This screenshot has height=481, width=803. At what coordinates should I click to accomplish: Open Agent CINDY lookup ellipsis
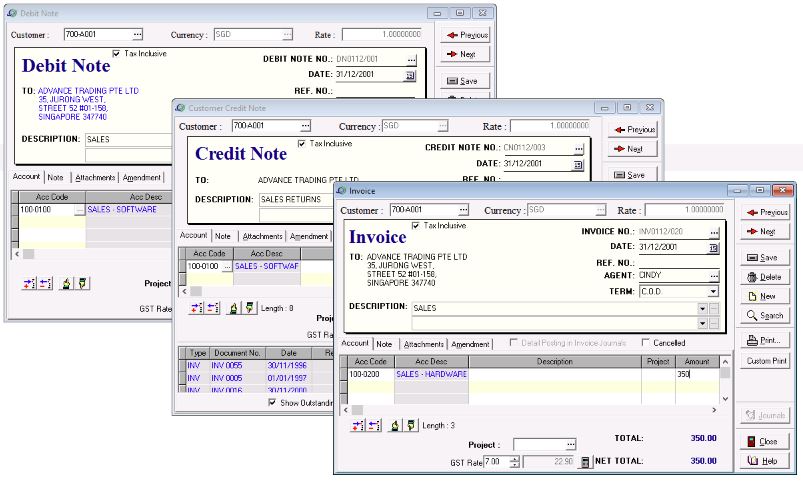pyautogui.click(x=714, y=276)
